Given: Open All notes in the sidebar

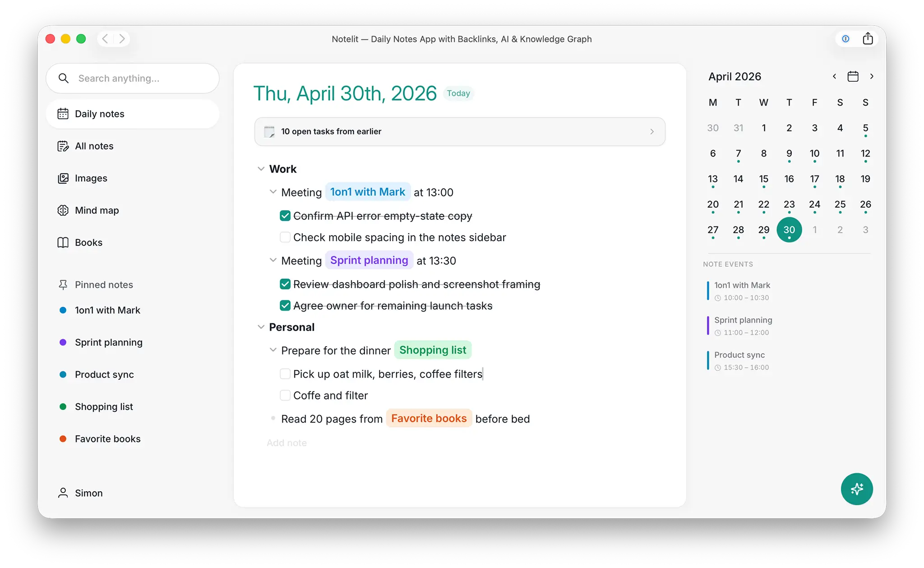Looking at the screenshot, I should (132, 146).
